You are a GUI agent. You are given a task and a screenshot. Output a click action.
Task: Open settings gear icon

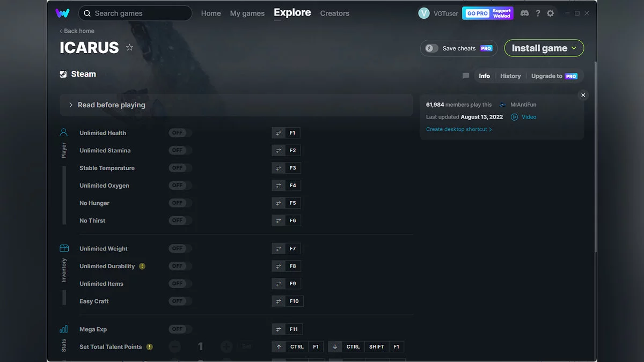coord(550,13)
